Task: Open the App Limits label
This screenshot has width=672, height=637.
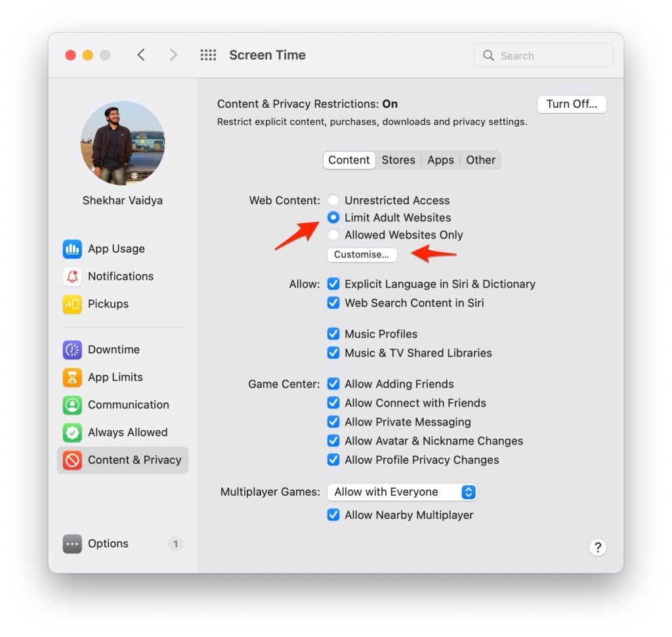Action: pyautogui.click(x=115, y=377)
